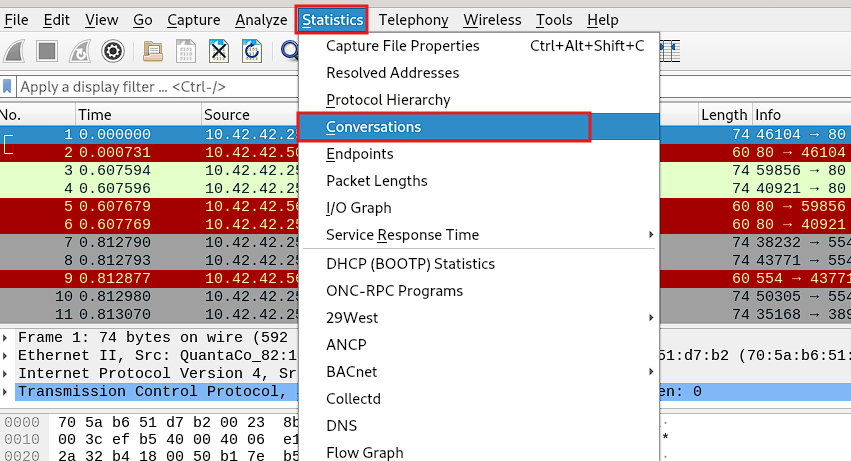Click the shark fin Start Capture icon

[15, 52]
